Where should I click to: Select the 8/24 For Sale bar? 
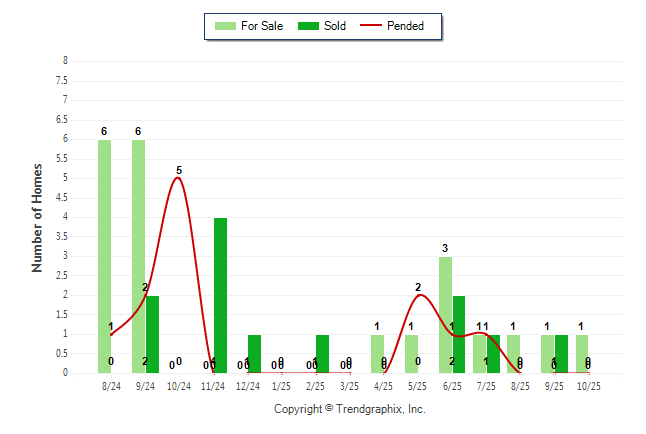104,256
